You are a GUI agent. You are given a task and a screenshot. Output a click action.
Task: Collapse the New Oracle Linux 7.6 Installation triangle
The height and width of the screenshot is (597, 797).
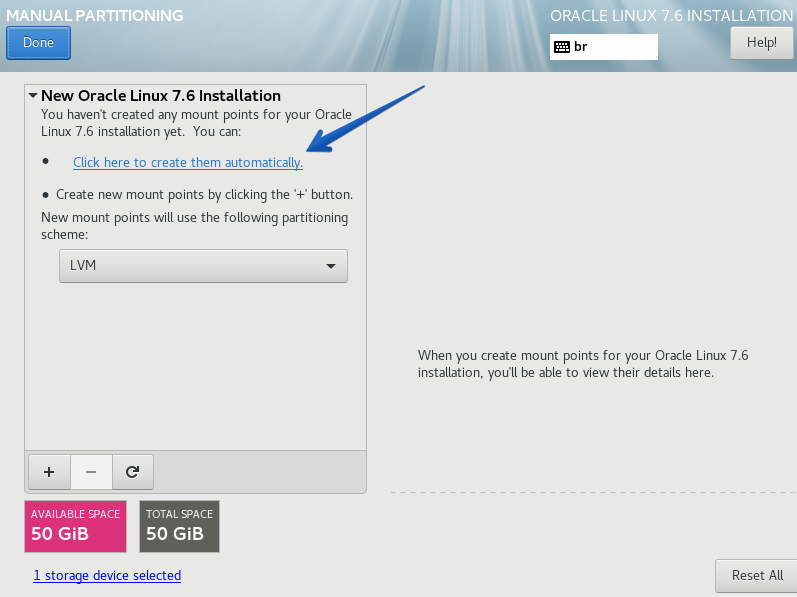pyautogui.click(x=33, y=96)
